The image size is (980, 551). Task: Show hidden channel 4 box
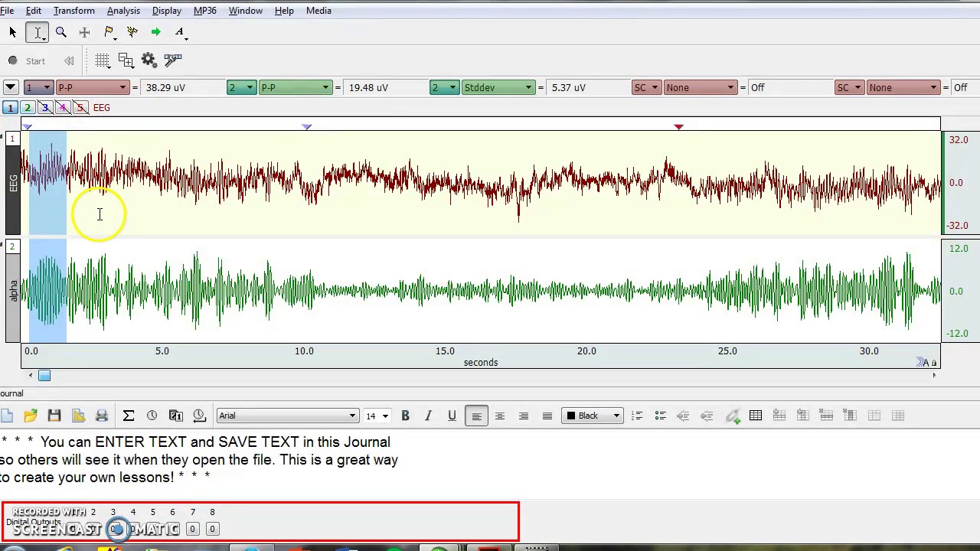click(x=63, y=108)
